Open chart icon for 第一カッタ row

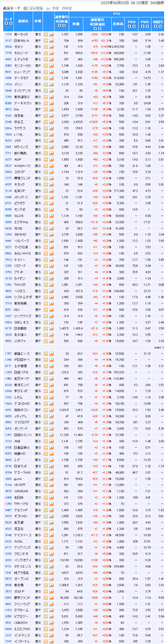pos(51,34)
